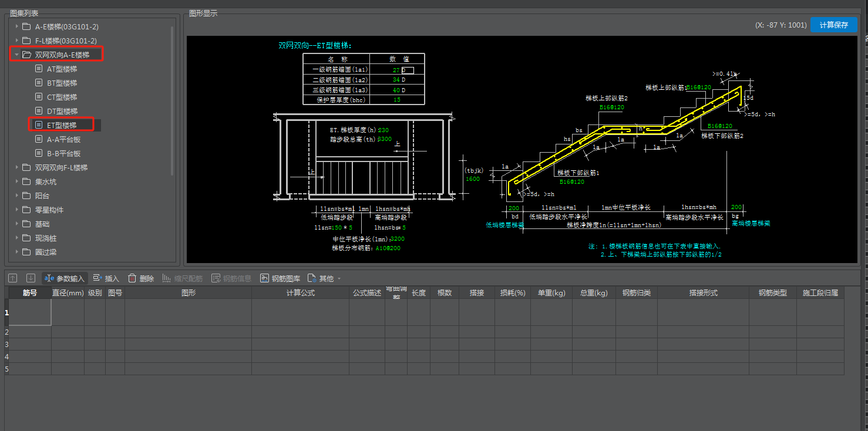Image resolution: width=868 pixels, height=431 pixels.
Task: Expand the A-E楼梯(03G101-2) folder arrow
Action: [x=17, y=26]
